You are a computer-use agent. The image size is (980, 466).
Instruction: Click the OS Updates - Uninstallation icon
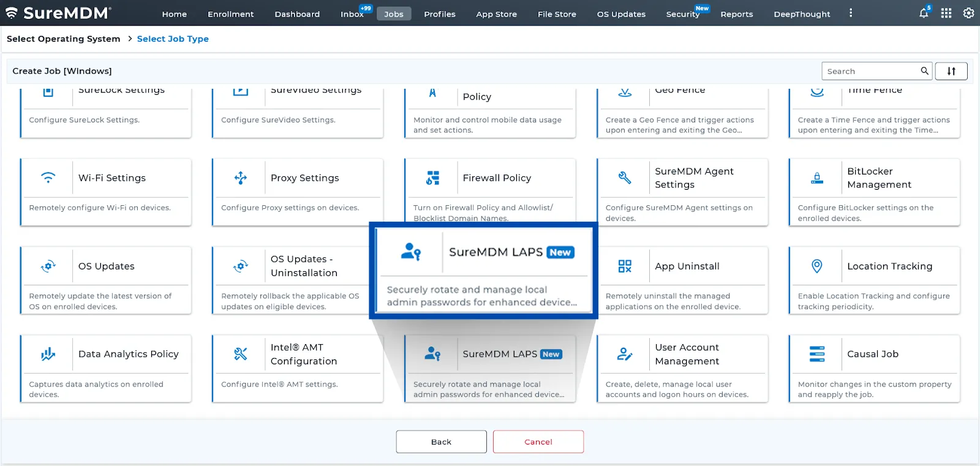point(241,266)
